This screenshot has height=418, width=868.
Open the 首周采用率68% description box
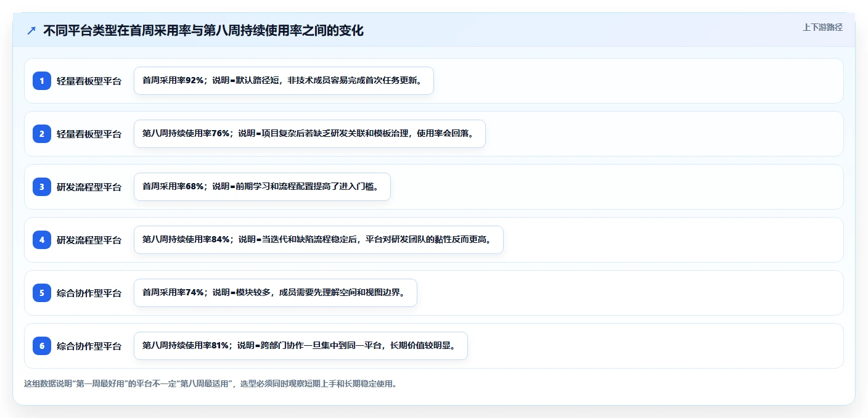click(x=262, y=187)
